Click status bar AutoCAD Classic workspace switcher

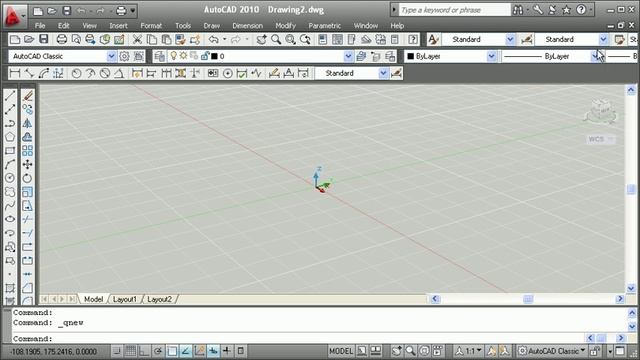click(x=552, y=351)
